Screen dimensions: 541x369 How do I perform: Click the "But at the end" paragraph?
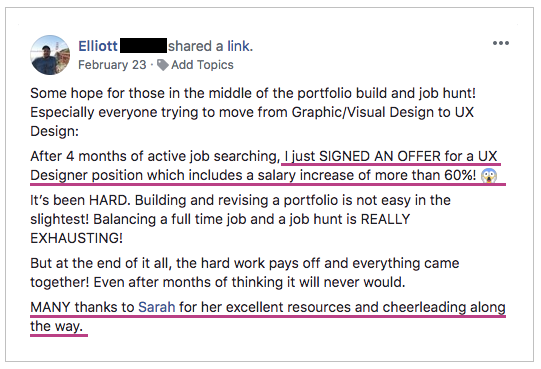245,273
